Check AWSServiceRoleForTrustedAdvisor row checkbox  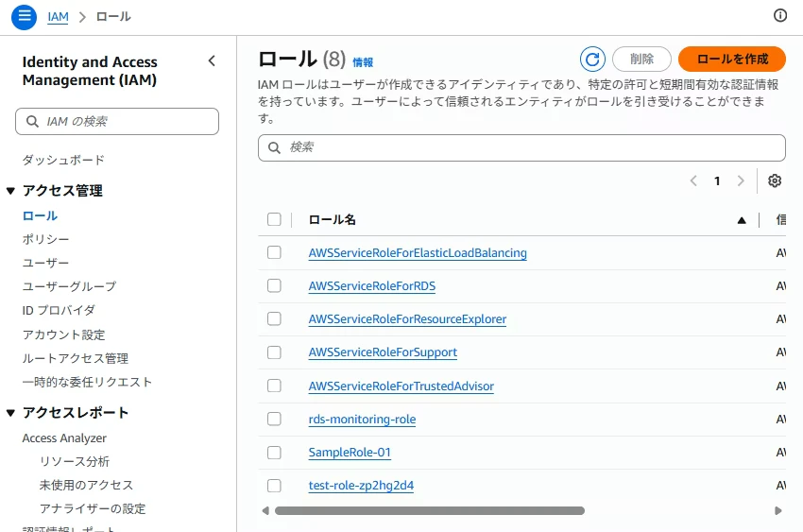(x=275, y=386)
